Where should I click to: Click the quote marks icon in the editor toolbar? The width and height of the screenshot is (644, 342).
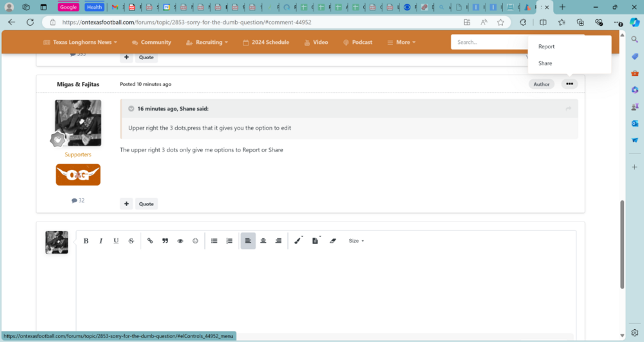coord(166,241)
